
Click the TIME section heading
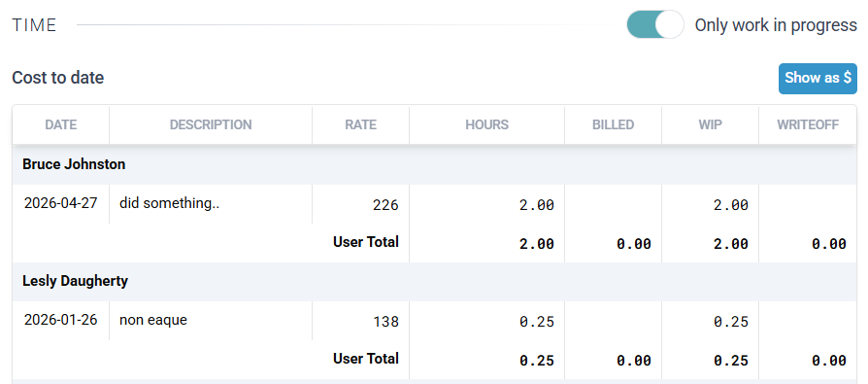point(34,25)
